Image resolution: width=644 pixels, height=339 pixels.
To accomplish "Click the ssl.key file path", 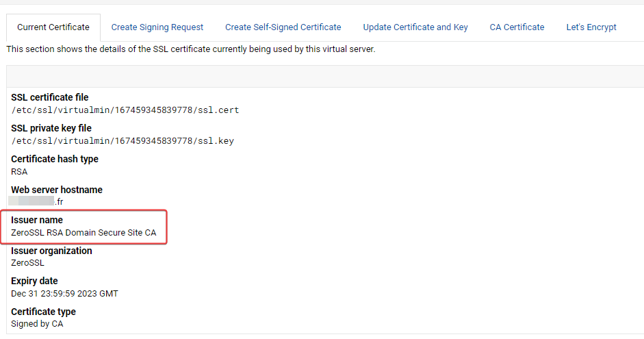I will click(123, 141).
